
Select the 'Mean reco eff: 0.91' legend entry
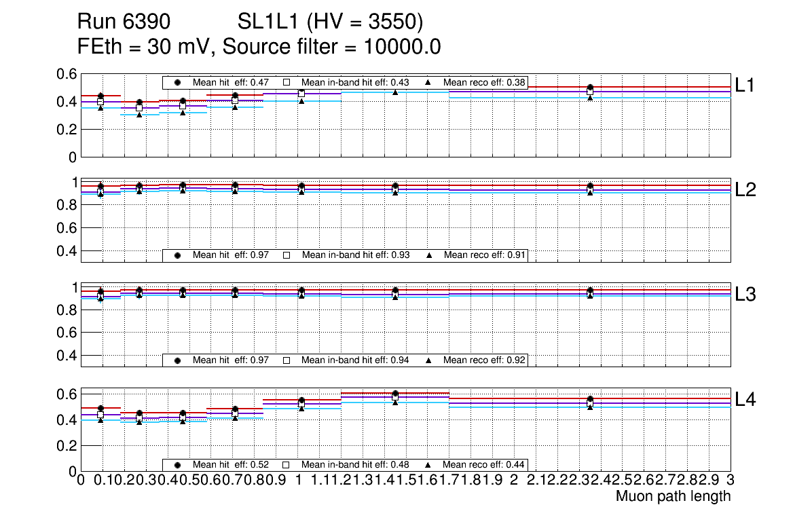(484, 255)
